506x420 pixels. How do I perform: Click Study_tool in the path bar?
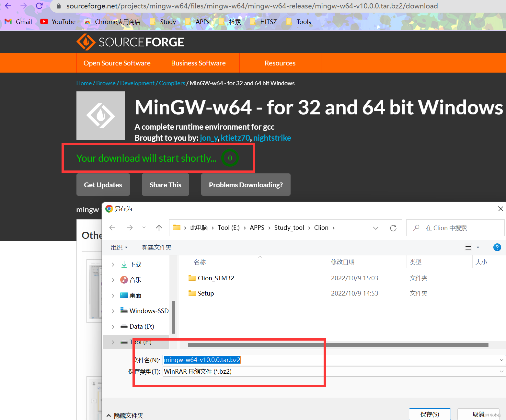click(x=289, y=228)
